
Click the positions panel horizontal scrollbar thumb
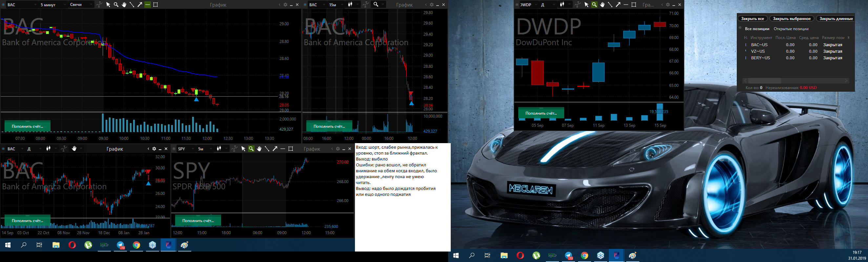(x=764, y=81)
